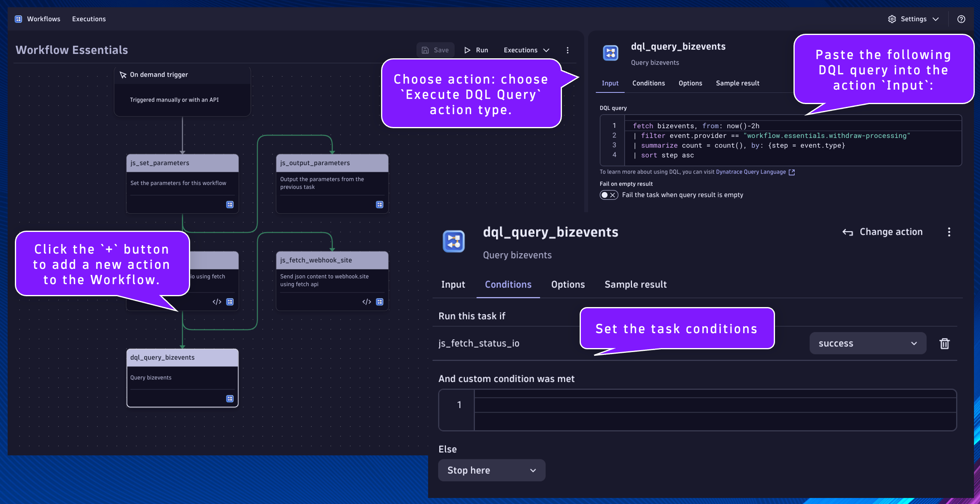Viewport: 980px width, 504px height.
Task: Click action icon on js_fetch_webhook_site node
Action: (379, 302)
